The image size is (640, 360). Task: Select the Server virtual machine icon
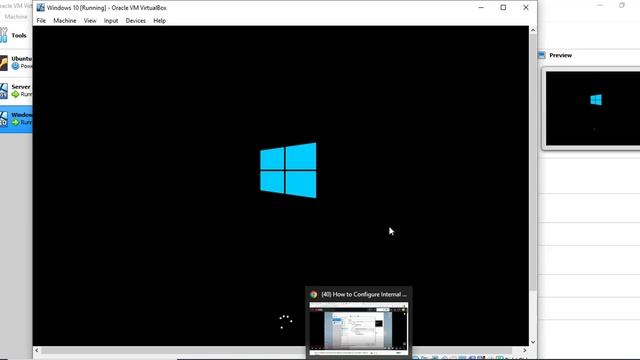3,91
